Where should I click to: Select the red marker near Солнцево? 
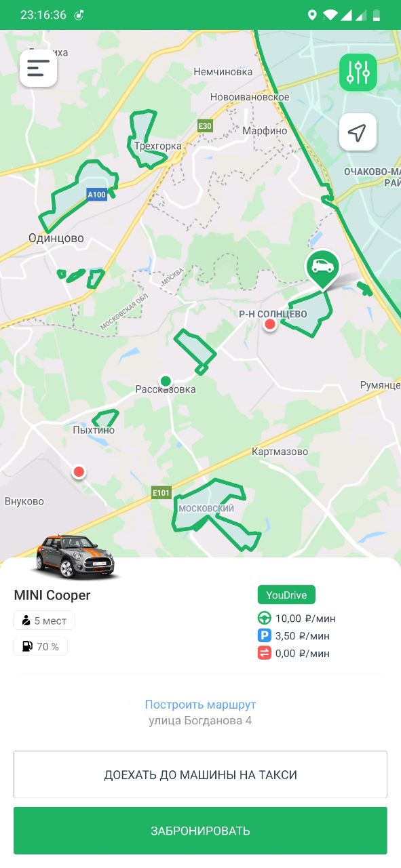(270, 325)
